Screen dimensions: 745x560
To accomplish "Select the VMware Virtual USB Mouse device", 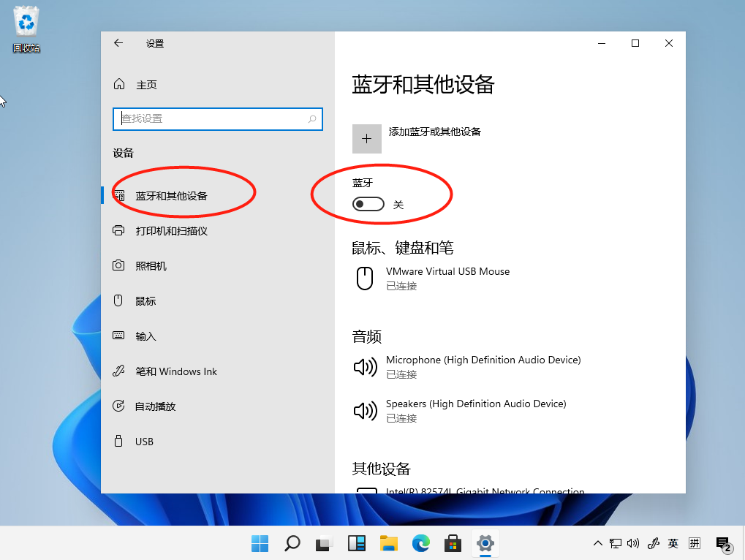I will [447, 278].
